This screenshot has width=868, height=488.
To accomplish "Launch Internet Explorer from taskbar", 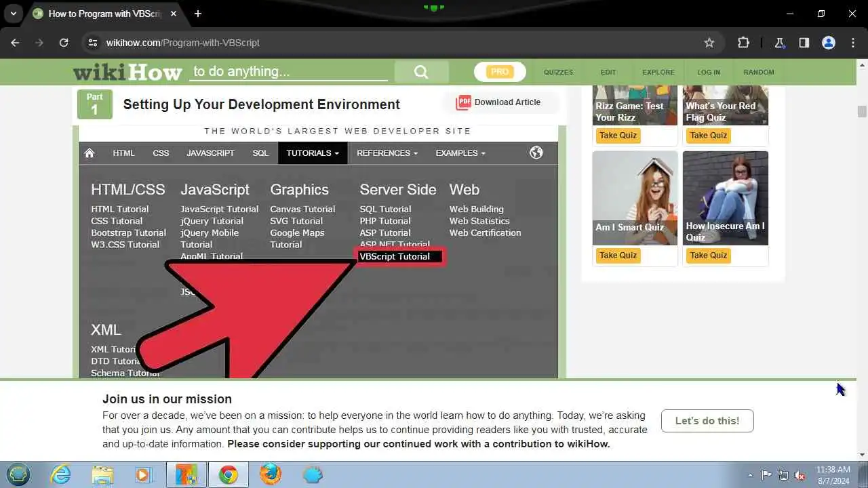I will click(61, 474).
